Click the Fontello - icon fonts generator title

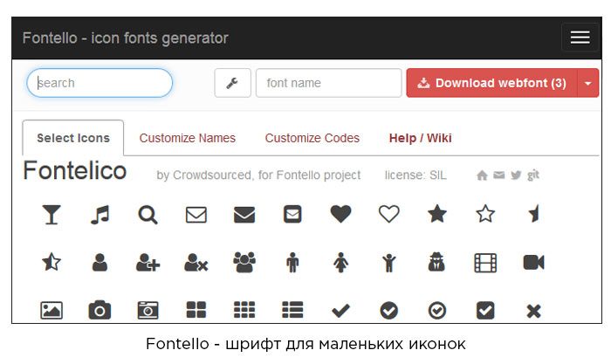point(126,38)
